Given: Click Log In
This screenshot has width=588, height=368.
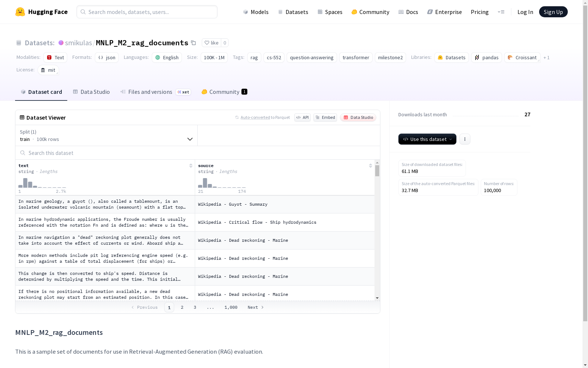Looking at the screenshot, I should 525,12.
